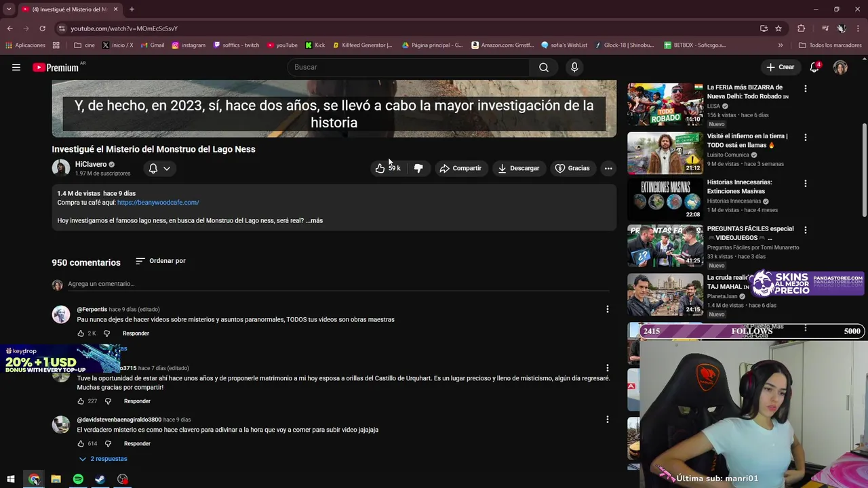The height and width of the screenshot is (488, 868).
Task: Open the YouTube hamburger guide menu
Action: [x=16, y=67]
